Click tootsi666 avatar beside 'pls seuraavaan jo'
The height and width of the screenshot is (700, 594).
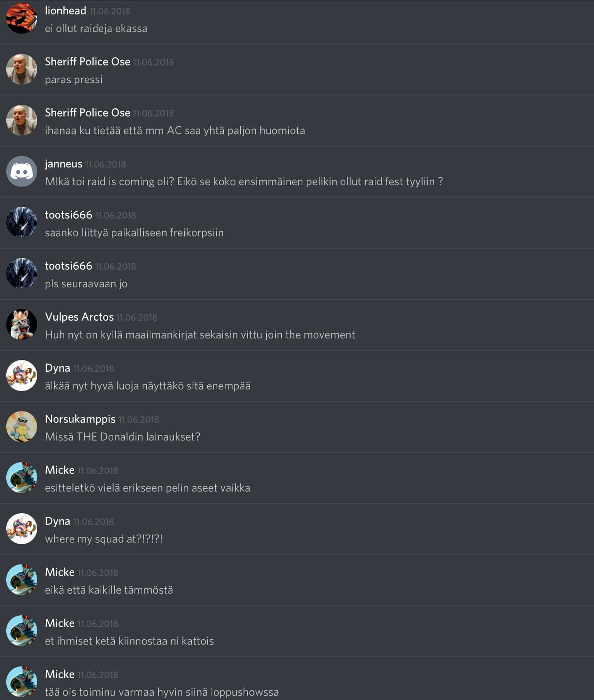pyautogui.click(x=22, y=273)
